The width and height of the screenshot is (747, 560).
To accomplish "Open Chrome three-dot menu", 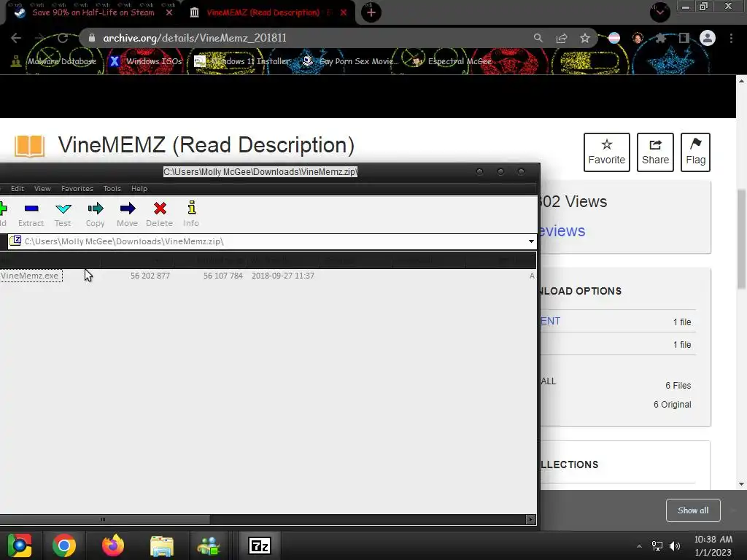I will pyautogui.click(x=731, y=38).
